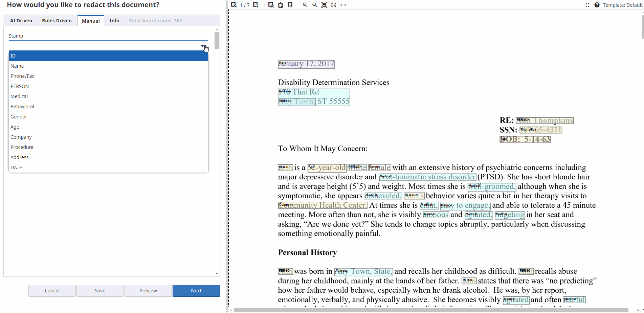The width and height of the screenshot is (644, 313).
Task: Click the fit-to-width arrows icon
Action: pos(343,5)
